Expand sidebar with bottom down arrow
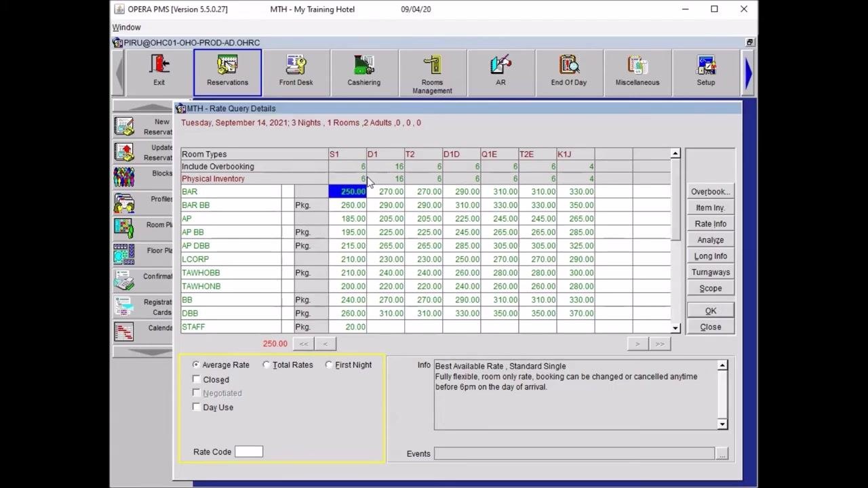Viewport: 868px width, 488px height. (x=142, y=352)
